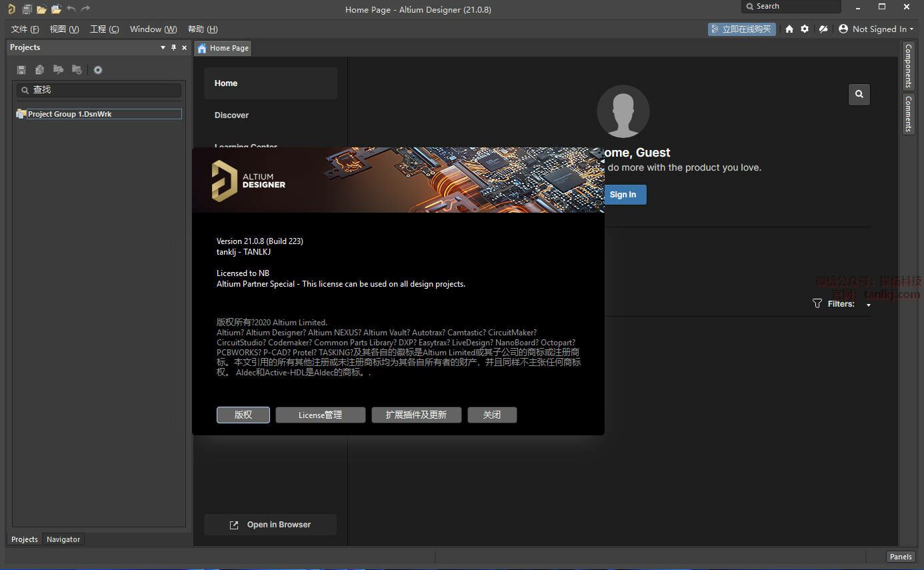924x570 pixels.
Task: Click the 扩展插件及更新 button
Action: click(x=417, y=415)
